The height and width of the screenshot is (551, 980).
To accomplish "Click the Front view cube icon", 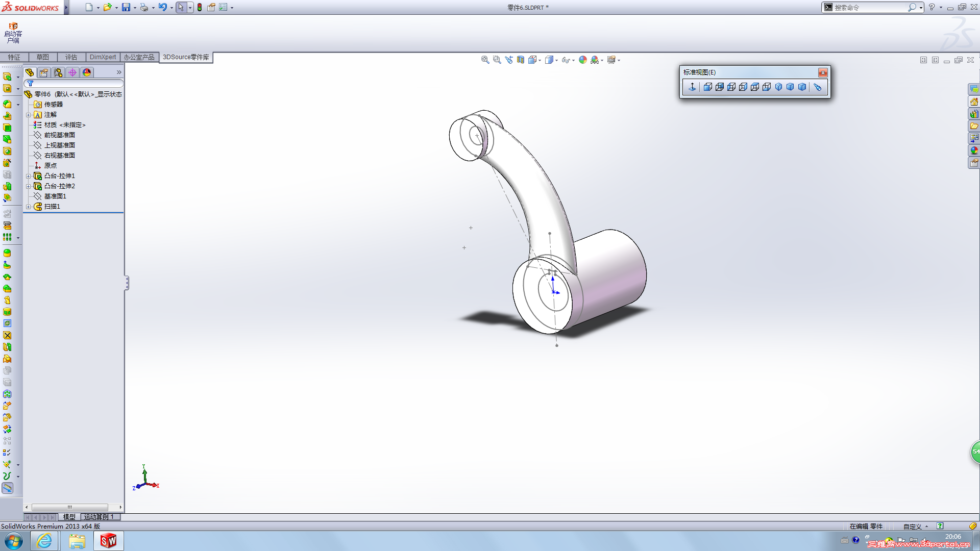I will coord(707,87).
